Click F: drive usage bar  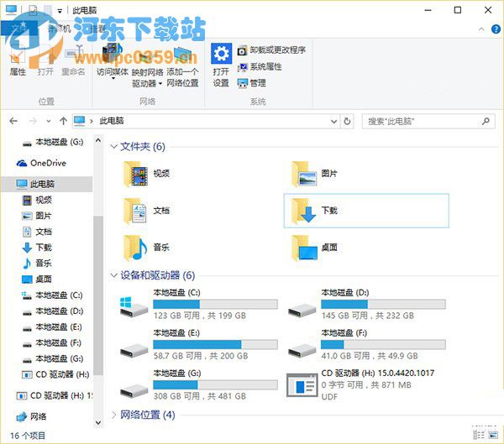pos(383,344)
